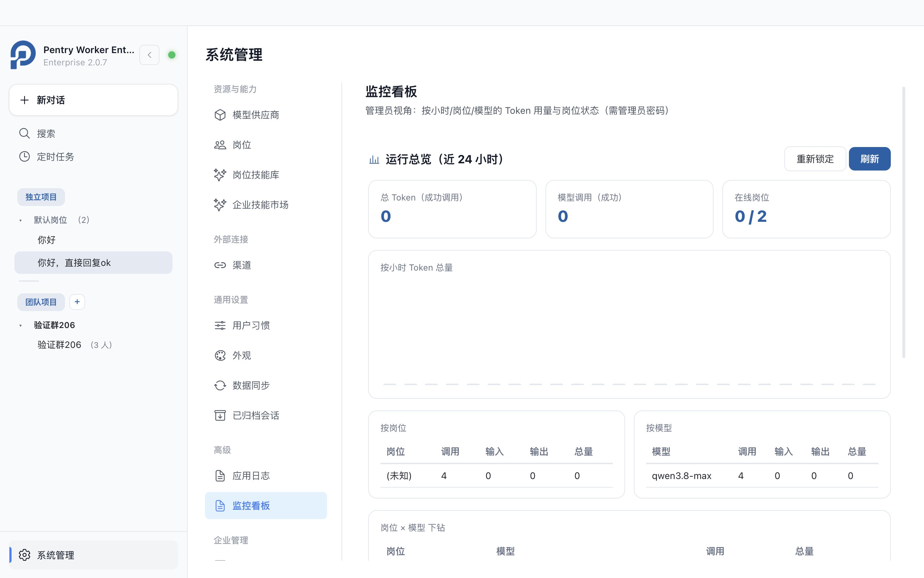Click the 总量 header in 按模型 table
Screen dimensions: 924x578
tap(857, 452)
